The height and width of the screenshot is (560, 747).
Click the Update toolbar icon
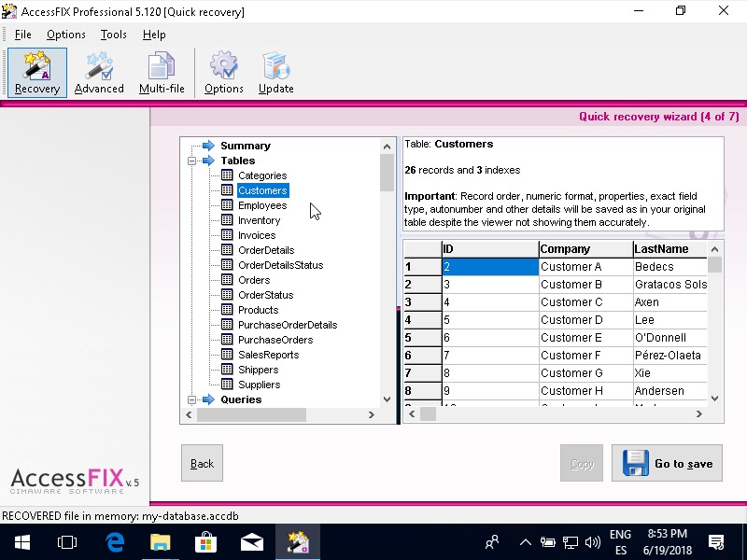click(x=275, y=72)
